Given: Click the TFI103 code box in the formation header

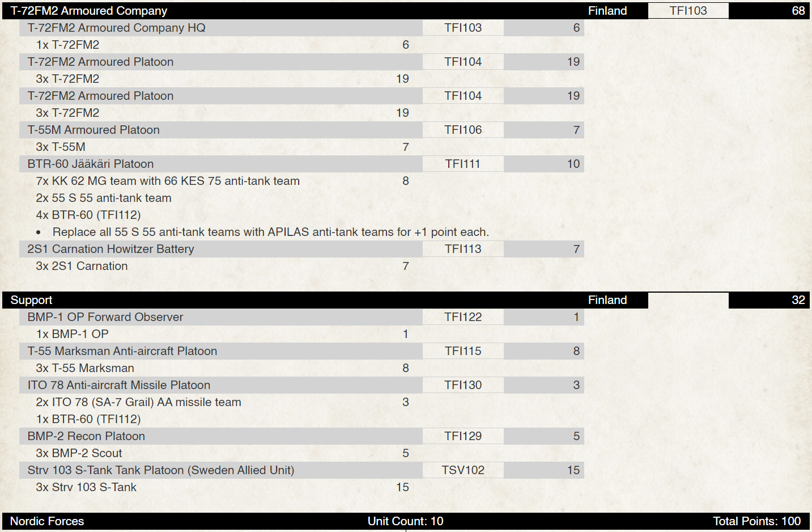Looking at the screenshot, I should coord(688,11).
